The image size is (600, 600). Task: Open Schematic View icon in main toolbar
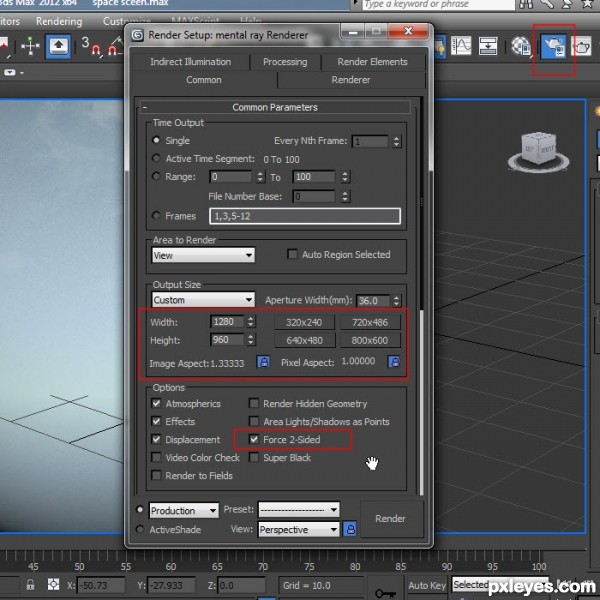[488, 46]
